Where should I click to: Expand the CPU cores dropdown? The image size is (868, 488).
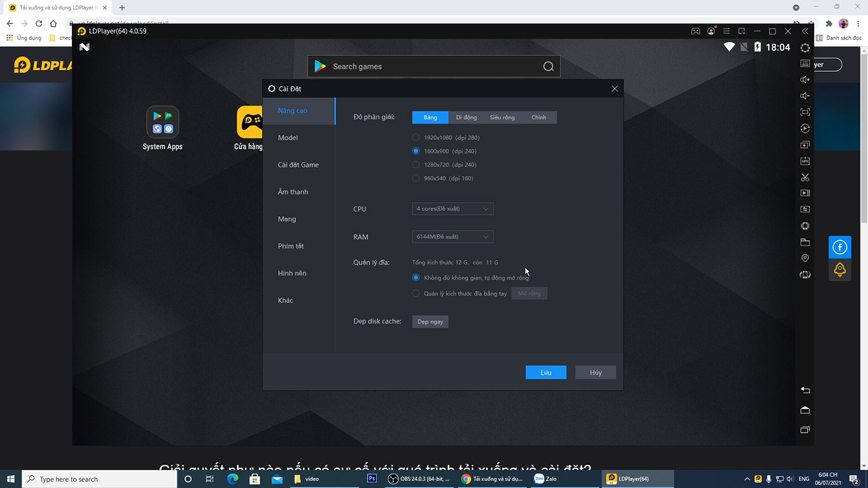point(452,209)
